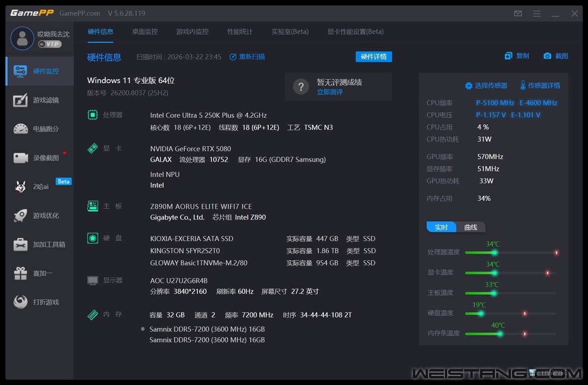
Task: Click the 硬件详情 button
Action: coord(373,57)
